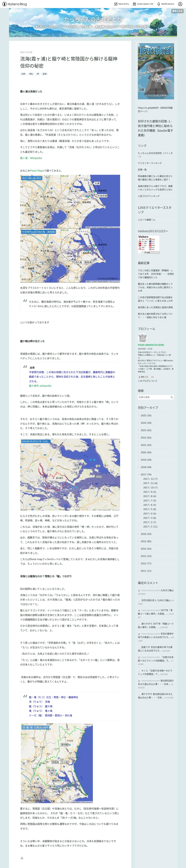Open the article title link

69,62
